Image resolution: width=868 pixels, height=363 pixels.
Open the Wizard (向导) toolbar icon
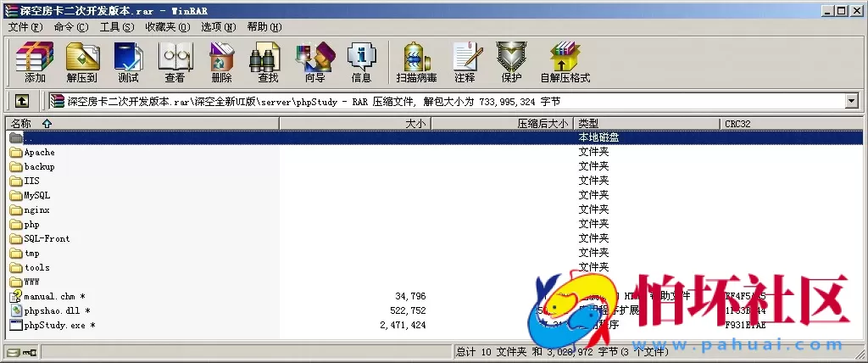314,62
